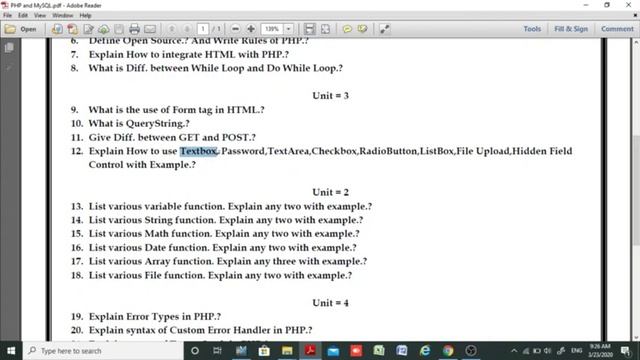Click the Adobe Reader taskbar icon
This screenshot has height=360, width=640.
(x=310, y=351)
